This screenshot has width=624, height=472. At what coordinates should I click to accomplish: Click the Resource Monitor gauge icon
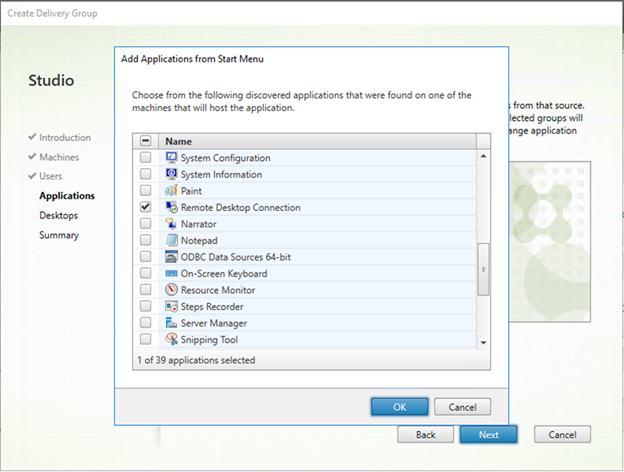pos(171,290)
